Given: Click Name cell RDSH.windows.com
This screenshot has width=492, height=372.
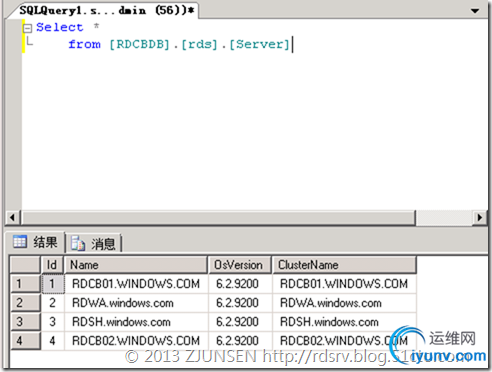Looking at the screenshot, I should [x=136, y=322].
